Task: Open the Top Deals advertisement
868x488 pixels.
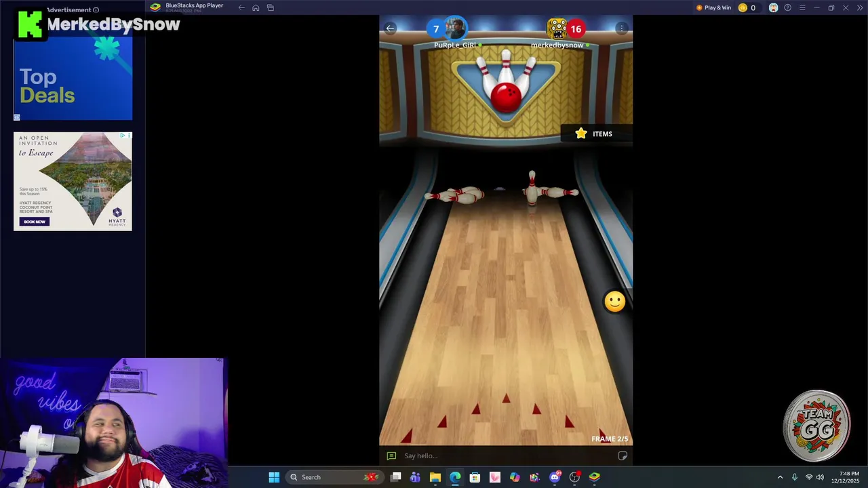Action: point(73,79)
